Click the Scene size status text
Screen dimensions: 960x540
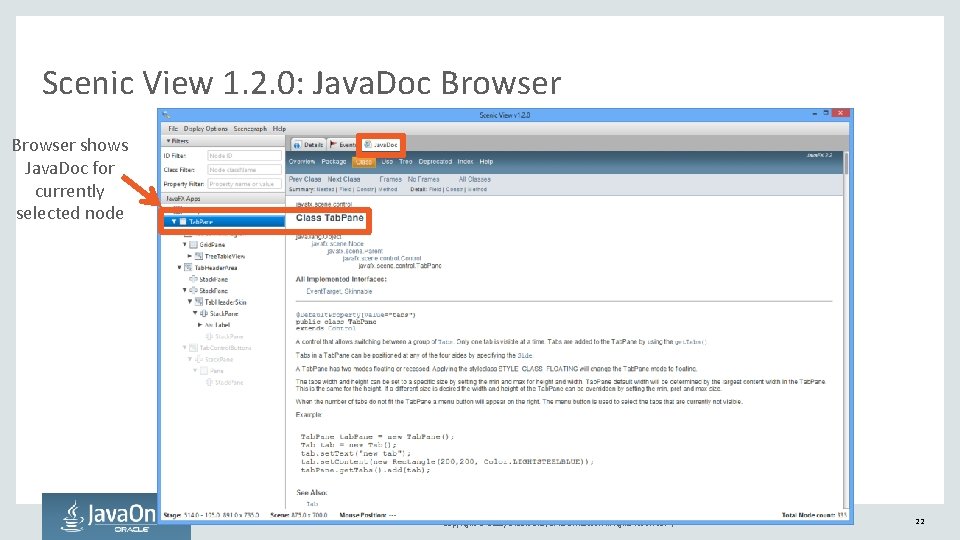[299, 516]
